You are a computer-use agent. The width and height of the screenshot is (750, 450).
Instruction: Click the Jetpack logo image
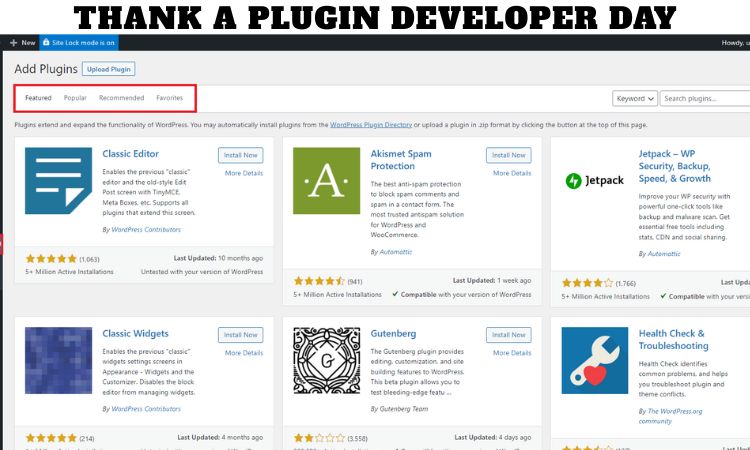tap(595, 181)
